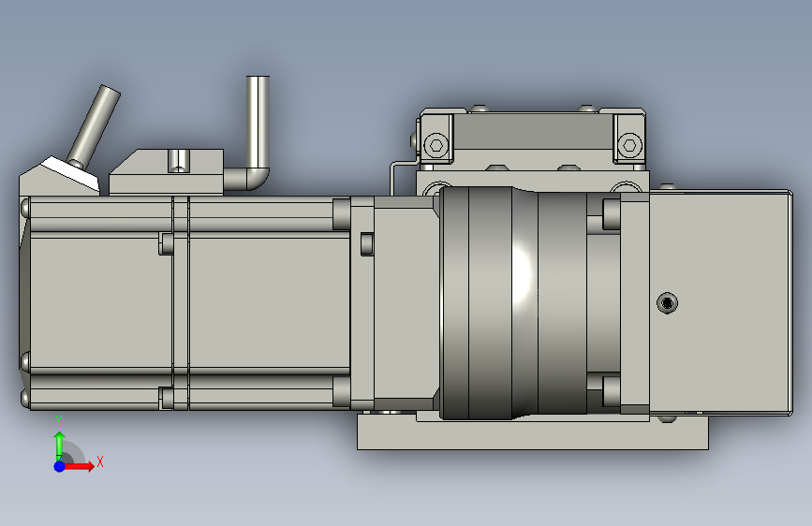
Task: Click the blue Z axis ball at the triad origin
Action: 60,466
